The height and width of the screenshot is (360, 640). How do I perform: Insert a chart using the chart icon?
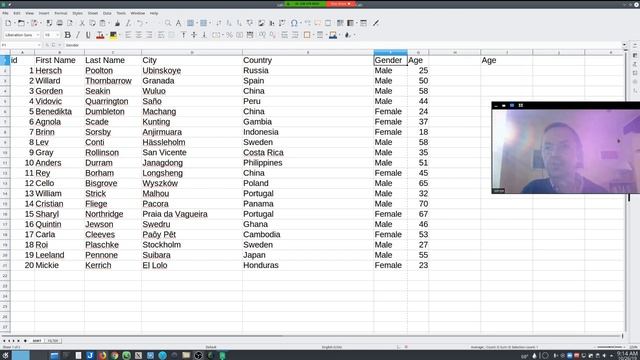click(x=272, y=23)
